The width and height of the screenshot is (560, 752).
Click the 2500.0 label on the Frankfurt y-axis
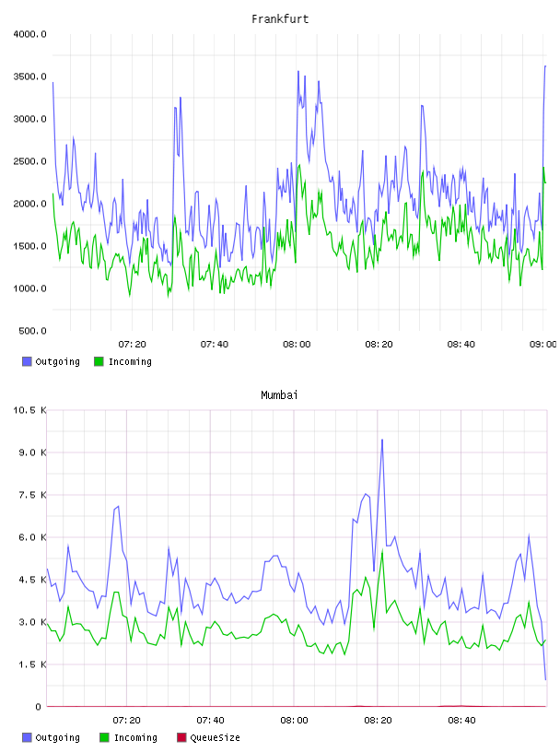pos(29,161)
